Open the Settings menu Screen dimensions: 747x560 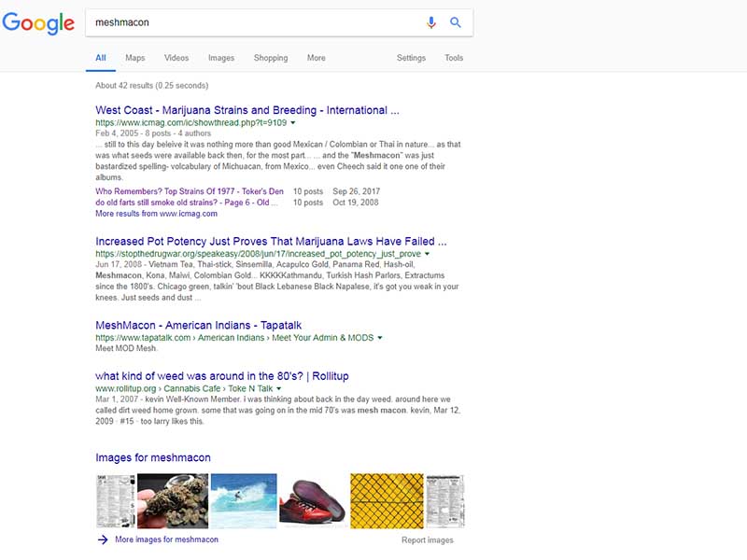(411, 58)
